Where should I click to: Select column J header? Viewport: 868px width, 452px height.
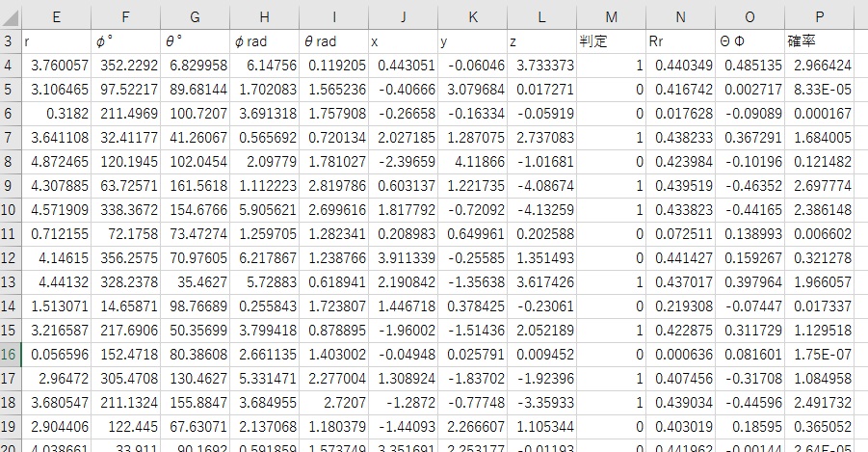click(403, 15)
